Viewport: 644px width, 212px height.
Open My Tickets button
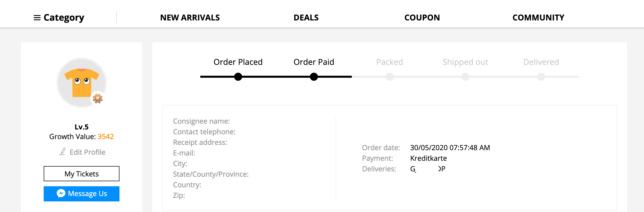[82, 174]
